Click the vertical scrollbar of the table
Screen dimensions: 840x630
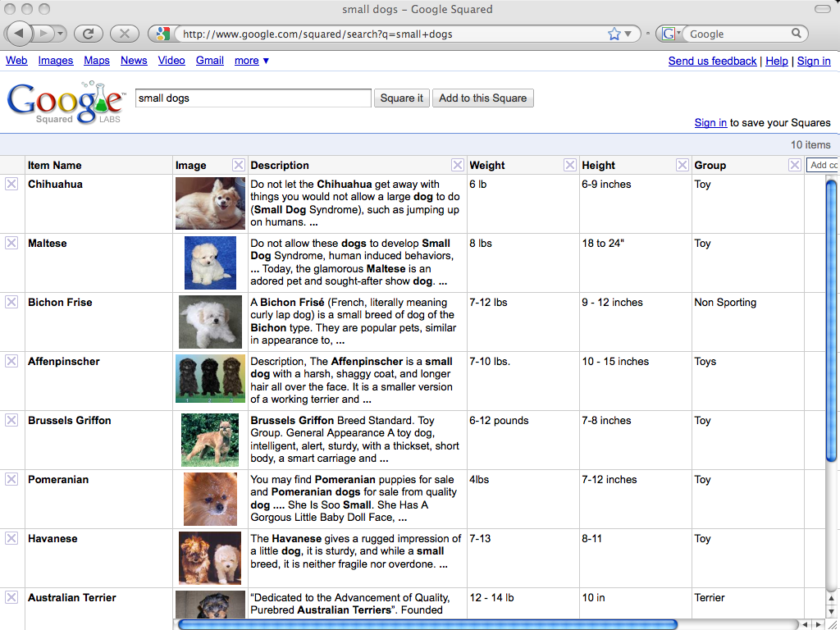[x=831, y=320]
